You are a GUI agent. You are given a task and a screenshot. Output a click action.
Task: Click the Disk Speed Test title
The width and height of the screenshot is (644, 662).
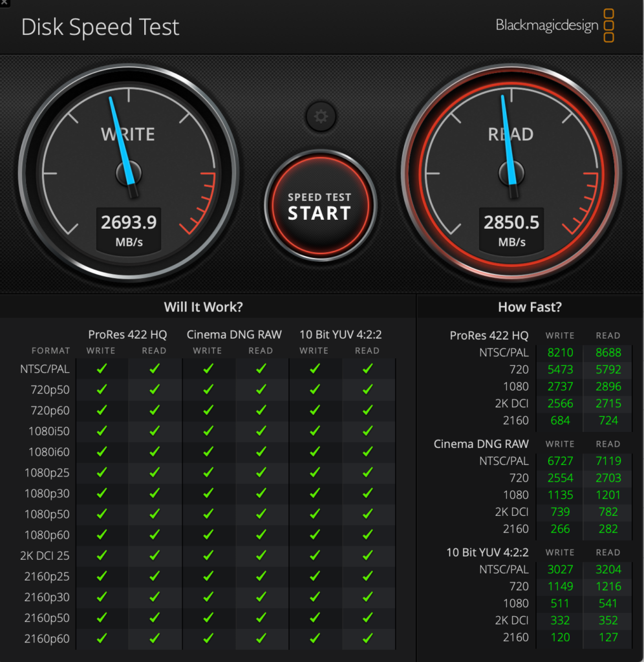tap(100, 27)
